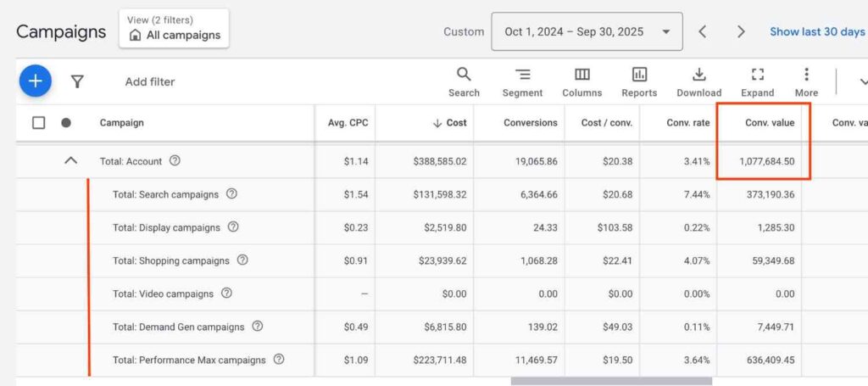Open the More options menu
868x386 pixels.
click(806, 82)
